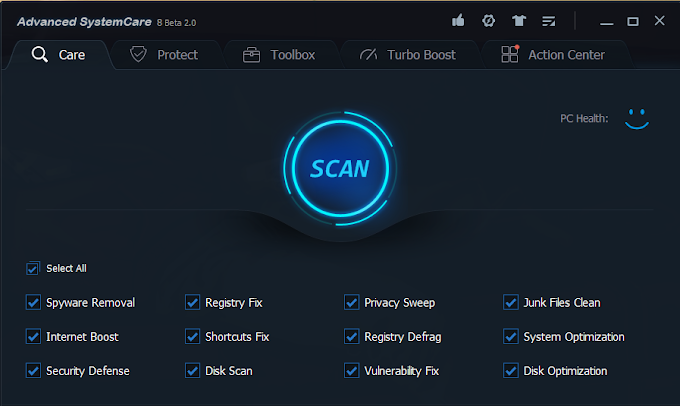680x406 pixels.
Task: Toggle the Select All checkbox
Action: coord(33,268)
